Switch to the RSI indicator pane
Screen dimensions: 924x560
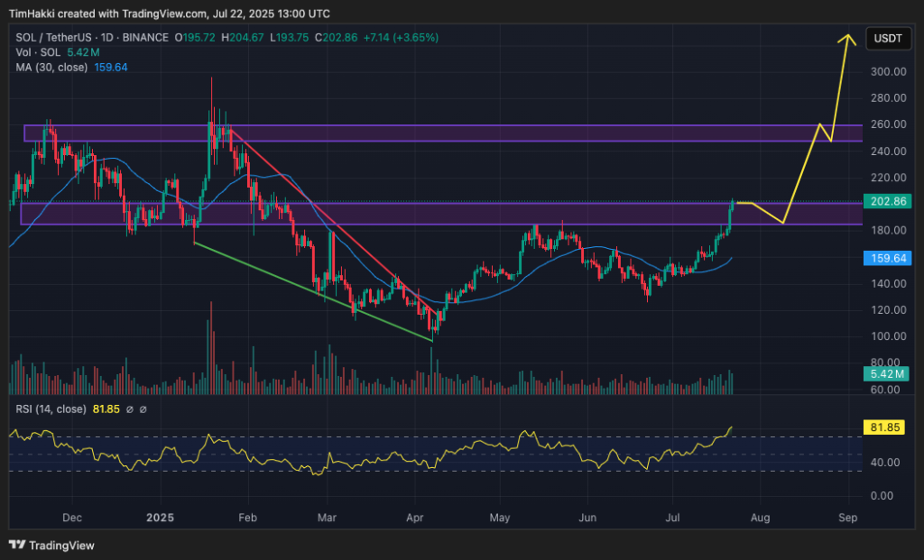(451, 455)
